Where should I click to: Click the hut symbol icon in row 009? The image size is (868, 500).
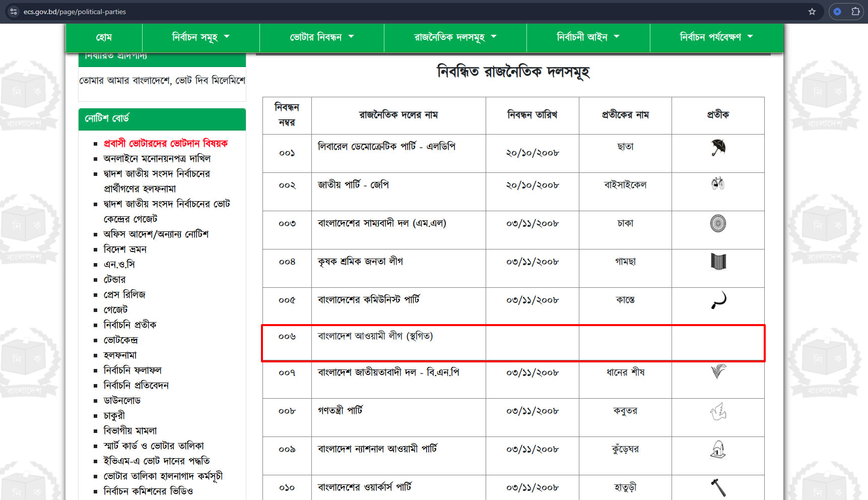pos(718,449)
